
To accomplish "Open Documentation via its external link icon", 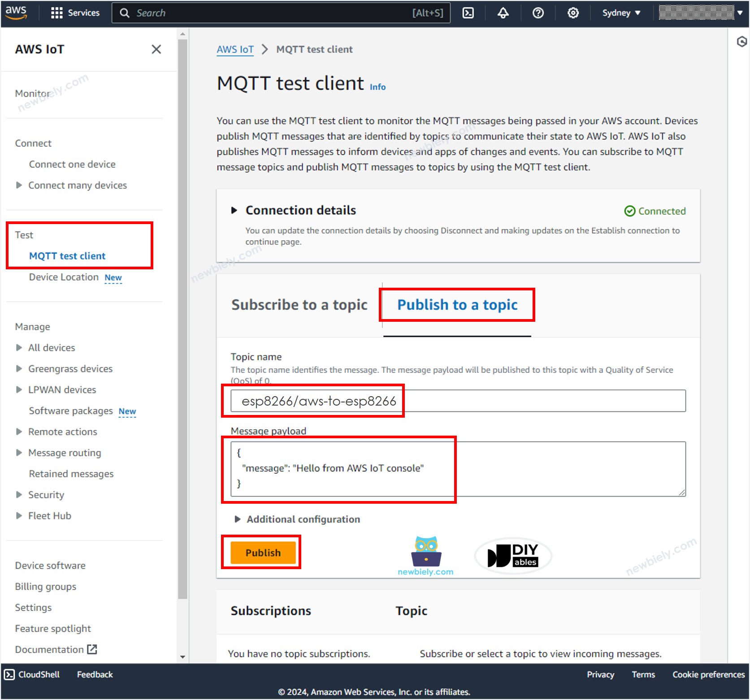I will coord(92,649).
